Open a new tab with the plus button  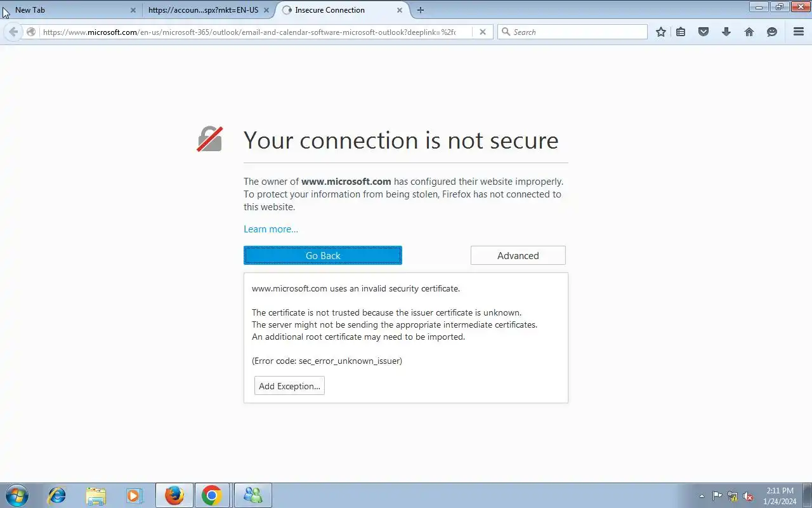point(421,10)
